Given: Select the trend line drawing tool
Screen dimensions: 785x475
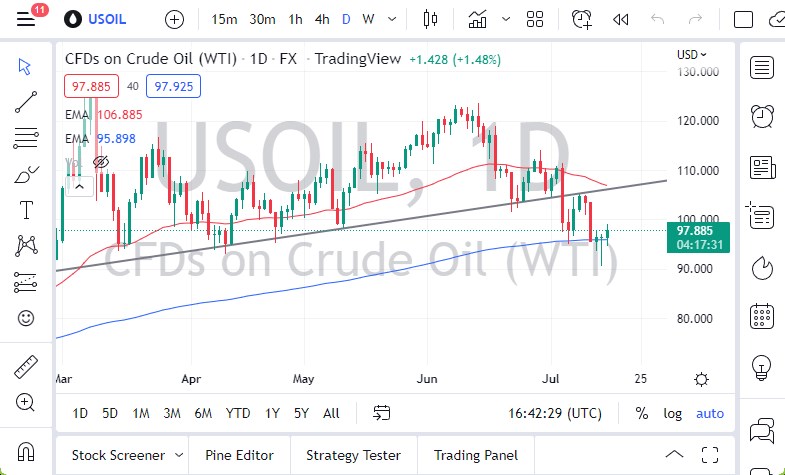Looking at the screenshot, I should [x=26, y=101].
